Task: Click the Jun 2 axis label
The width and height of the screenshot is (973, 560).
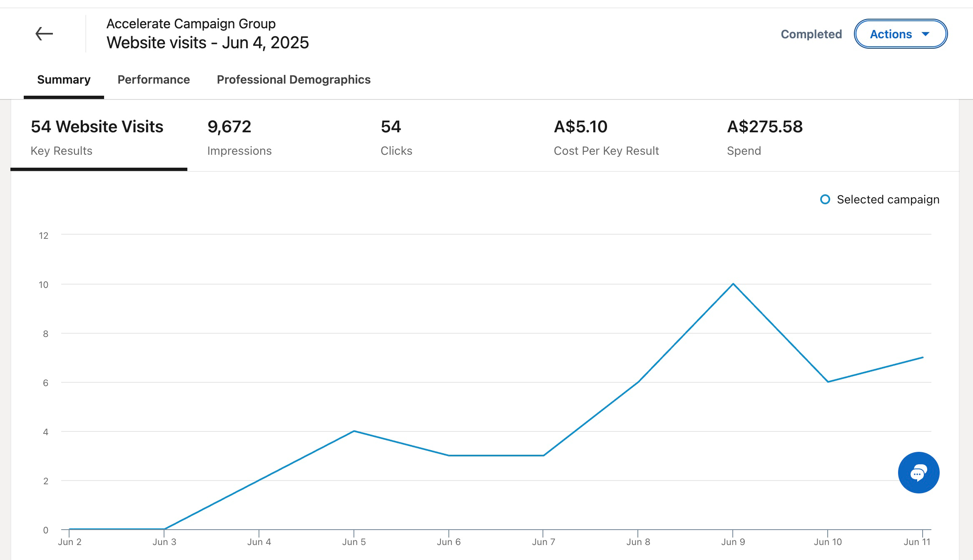Action: (69, 542)
